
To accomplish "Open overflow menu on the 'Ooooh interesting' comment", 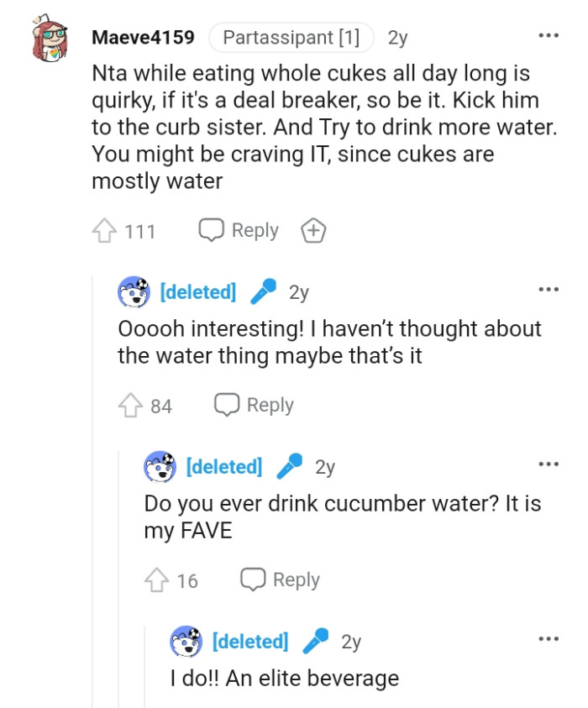I will tap(548, 287).
